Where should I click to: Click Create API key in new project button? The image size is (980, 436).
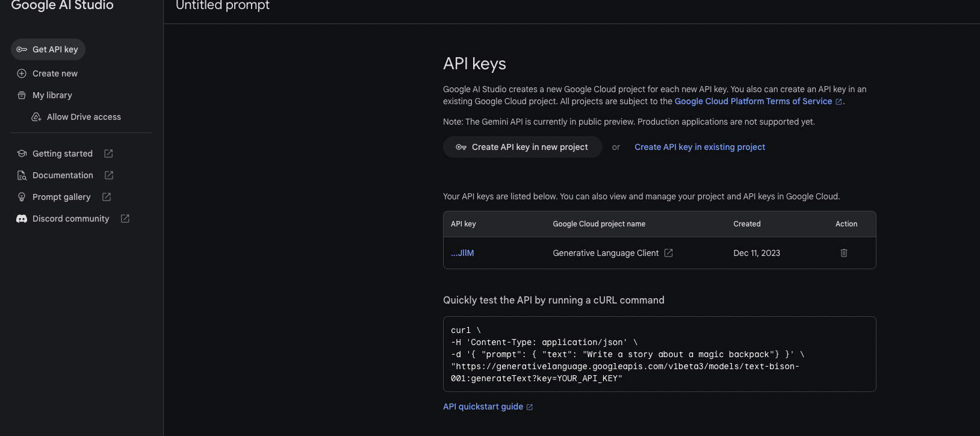523,147
